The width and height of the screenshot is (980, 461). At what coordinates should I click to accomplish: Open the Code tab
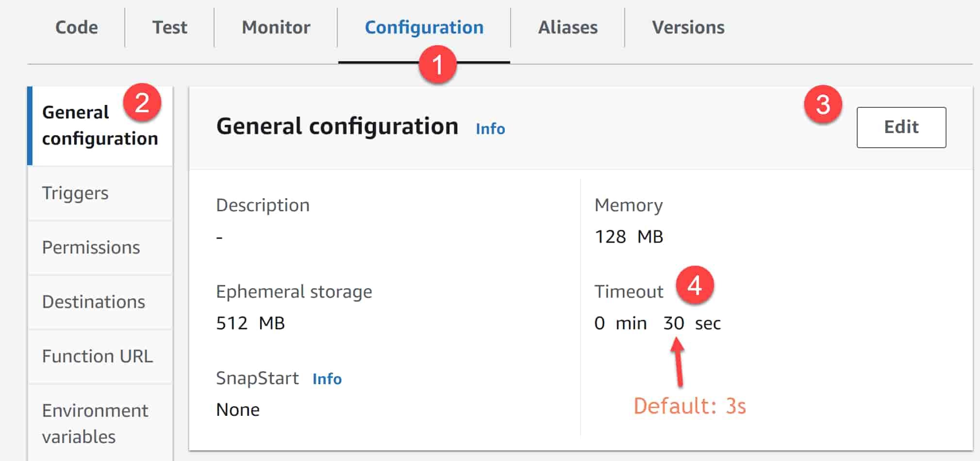point(77,27)
